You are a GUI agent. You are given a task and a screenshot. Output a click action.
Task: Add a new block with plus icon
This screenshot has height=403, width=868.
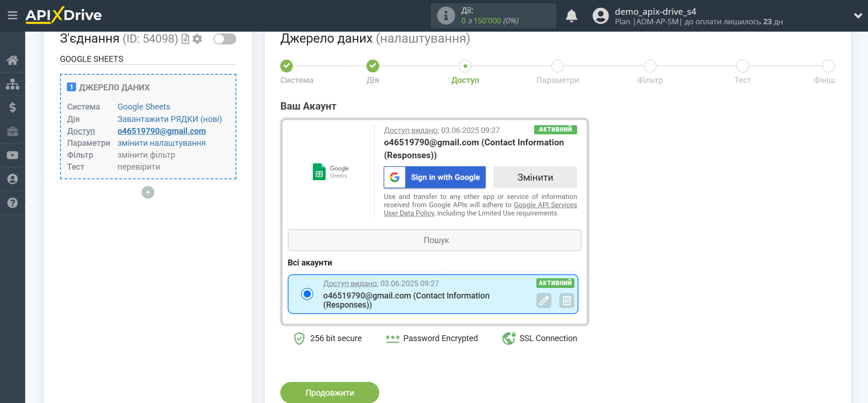coord(148,193)
